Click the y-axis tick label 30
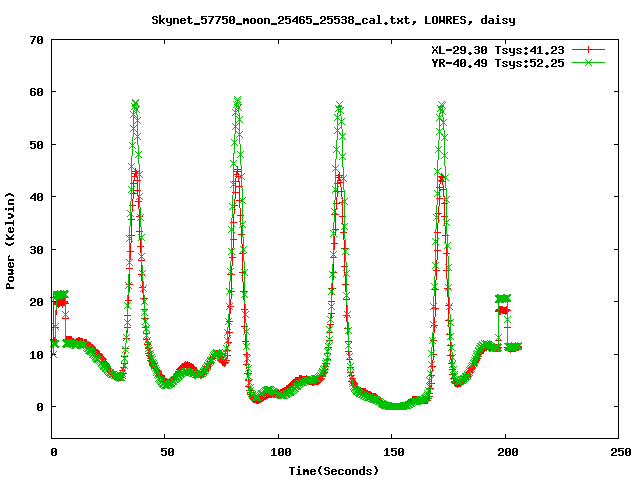This screenshot has height=480, width=640. (x=36, y=250)
